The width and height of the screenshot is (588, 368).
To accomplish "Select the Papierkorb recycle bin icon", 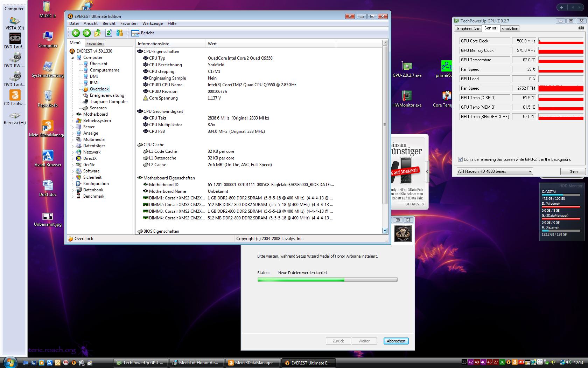I will point(48,99).
